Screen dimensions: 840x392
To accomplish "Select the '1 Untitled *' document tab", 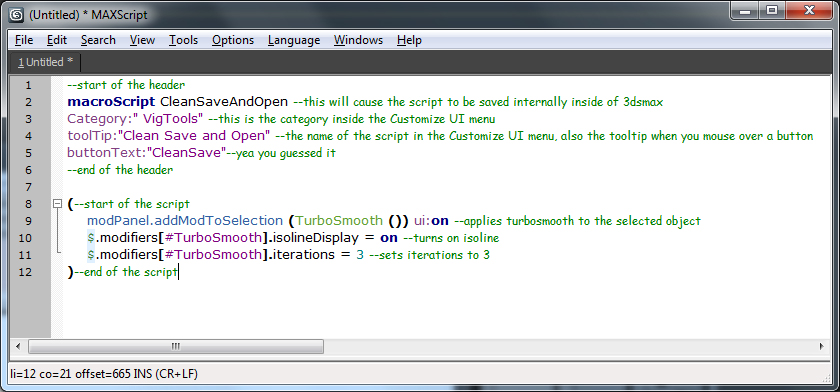I will 46,62.
